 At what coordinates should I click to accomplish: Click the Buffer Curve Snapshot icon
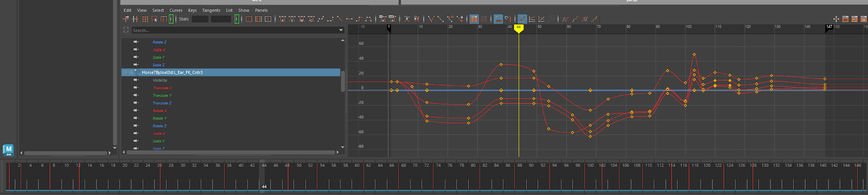click(407, 19)
